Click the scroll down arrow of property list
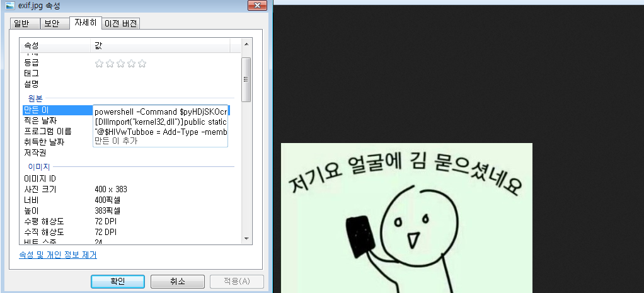 click(246, 238)
